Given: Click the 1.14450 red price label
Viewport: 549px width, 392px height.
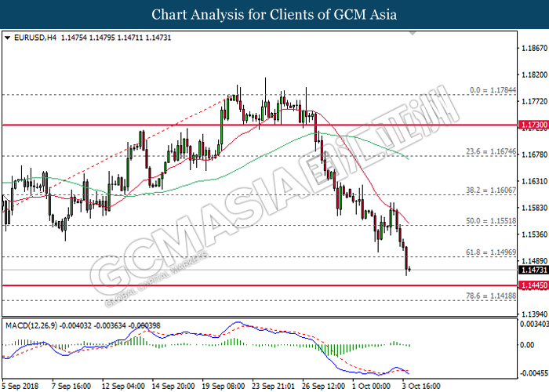Looking at the screenshot, I should pyautogui.click(x=533, y=285).
